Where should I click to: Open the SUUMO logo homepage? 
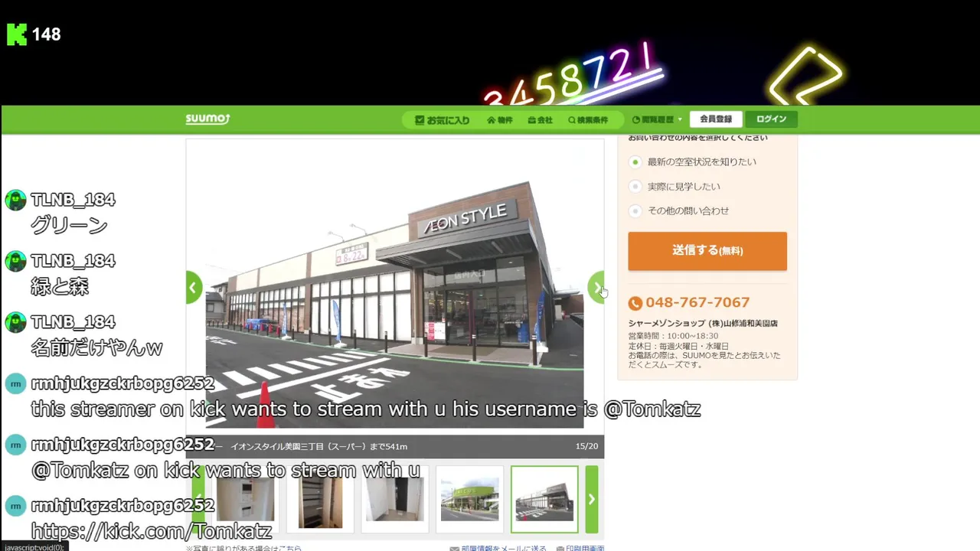(207, 119)
